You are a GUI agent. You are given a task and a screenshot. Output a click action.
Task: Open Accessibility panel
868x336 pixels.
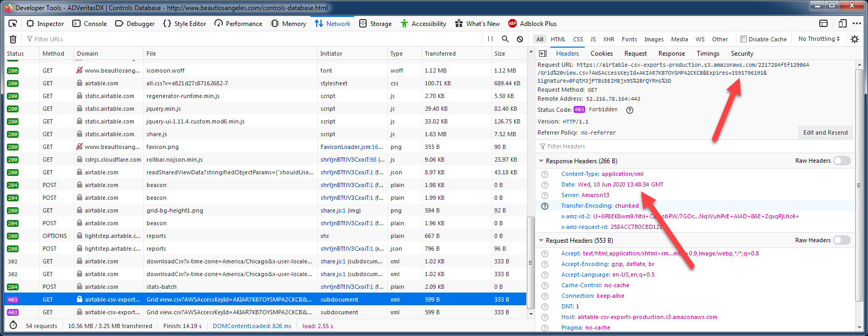point(423,23)
